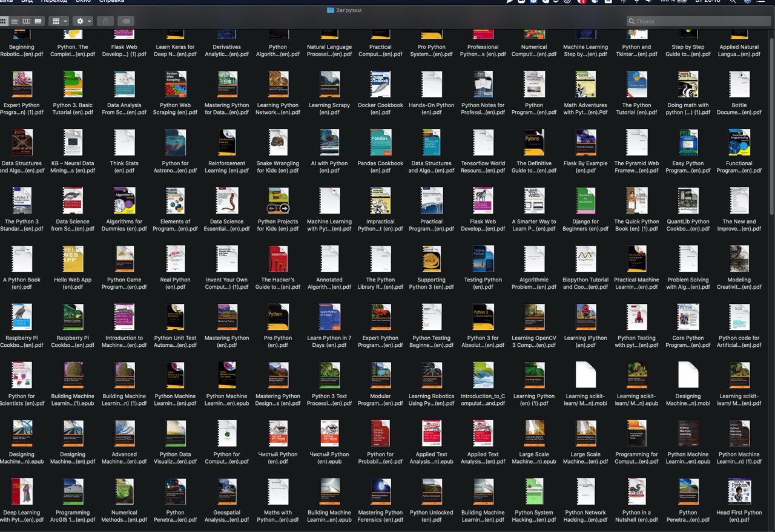The width and height of the screenshot is (775, 532).
Task: Select Python in a Nutshell file icon
Action: (x=637, y=491)
